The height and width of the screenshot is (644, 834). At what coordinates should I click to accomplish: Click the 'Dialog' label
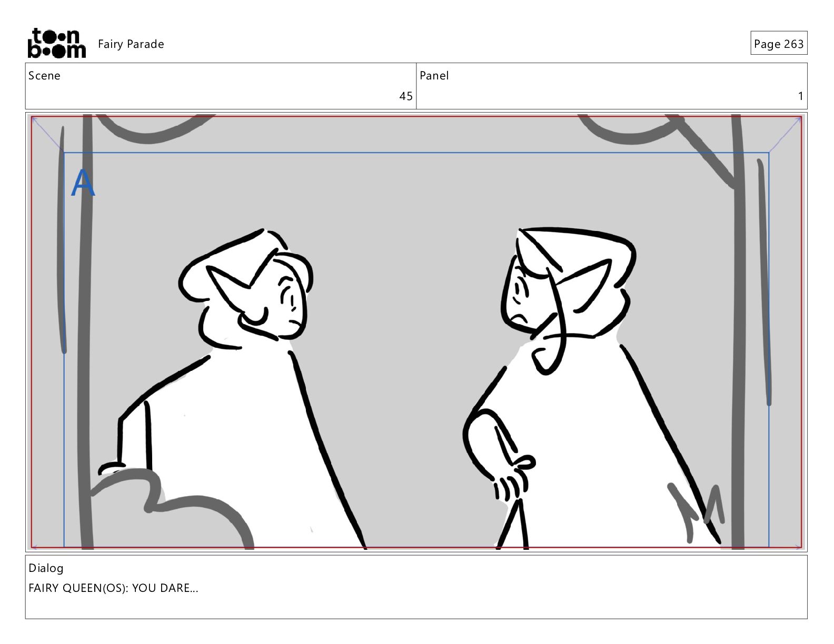(46, 568)
